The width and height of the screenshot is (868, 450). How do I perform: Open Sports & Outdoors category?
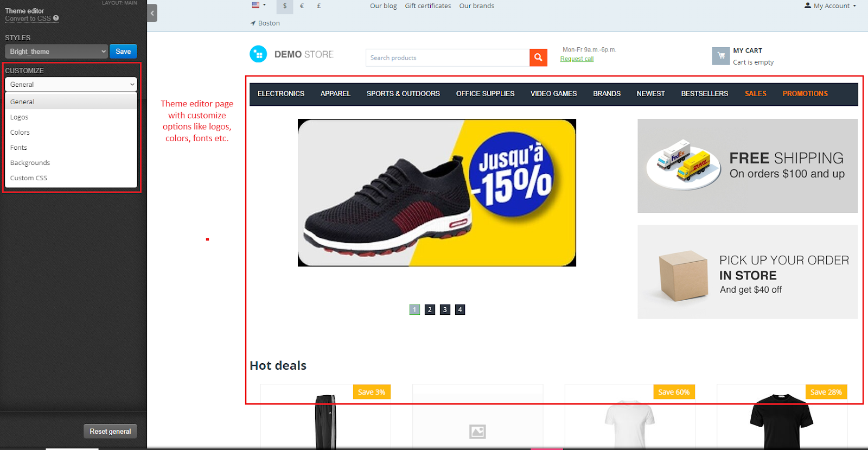click(x=403, y=94)
